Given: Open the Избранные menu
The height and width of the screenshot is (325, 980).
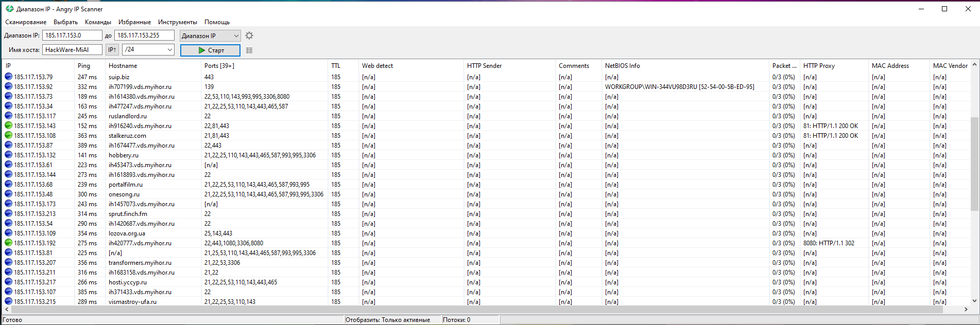Looking at the screenshot, I should (134, 22).
